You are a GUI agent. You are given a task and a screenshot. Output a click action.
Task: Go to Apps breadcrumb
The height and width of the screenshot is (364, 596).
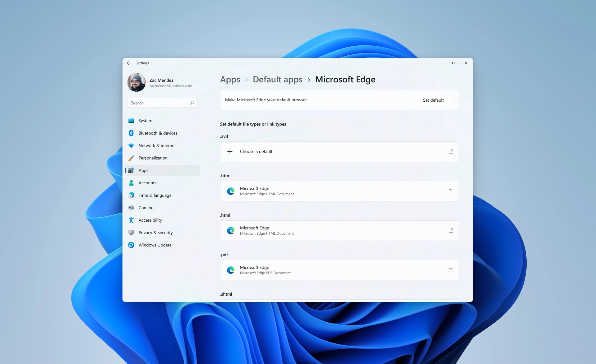pos(230,80)
